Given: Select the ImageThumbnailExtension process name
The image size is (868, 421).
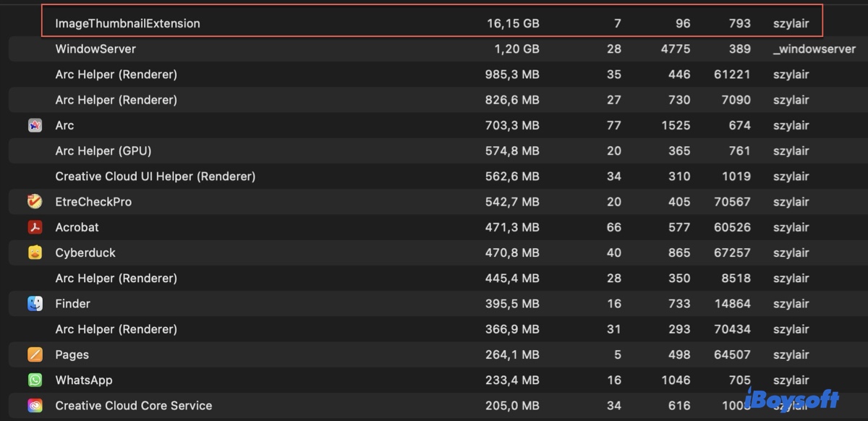Looking at the screenshot, I should pyautogui.click(x=127, y=23).
